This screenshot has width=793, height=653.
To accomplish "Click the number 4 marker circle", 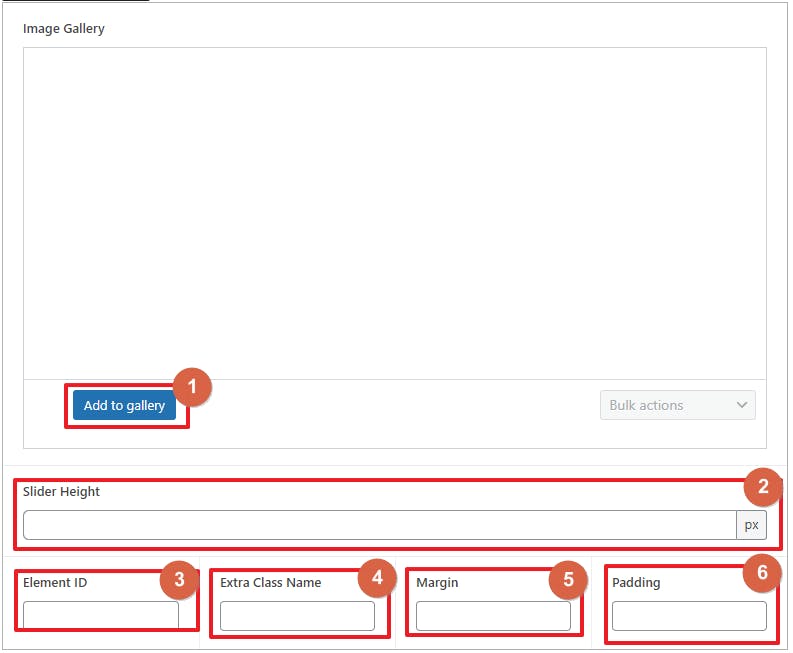I will [x=377, y=578].
